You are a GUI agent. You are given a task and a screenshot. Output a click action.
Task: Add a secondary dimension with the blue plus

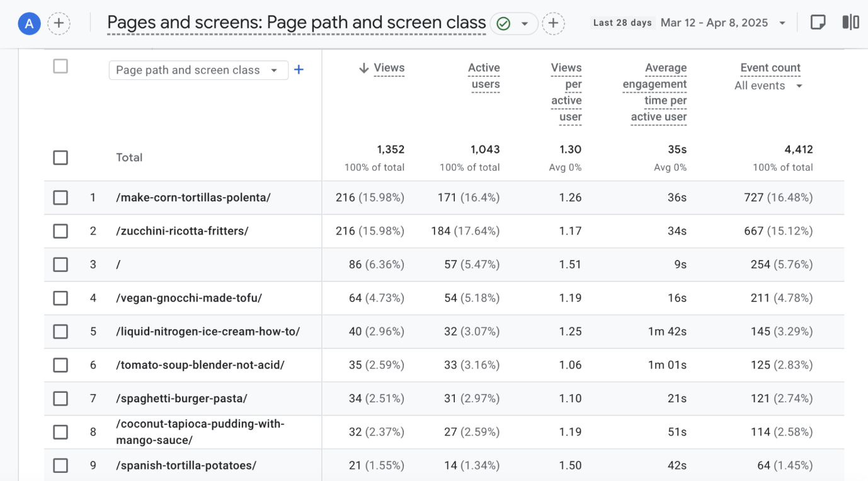pyautogui.click(x=299, y=70)
